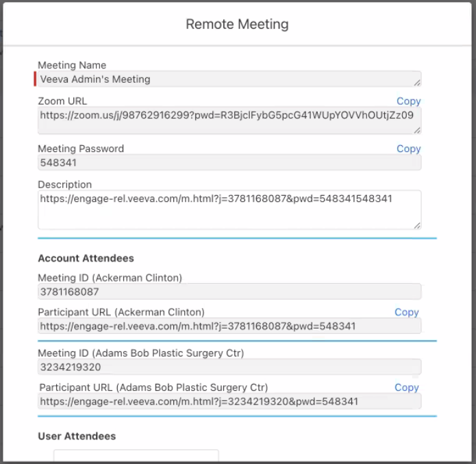
Task: Copy Ackerman Clinton's Participant URL
Action: pyautogui.click(x=406, y=312)
